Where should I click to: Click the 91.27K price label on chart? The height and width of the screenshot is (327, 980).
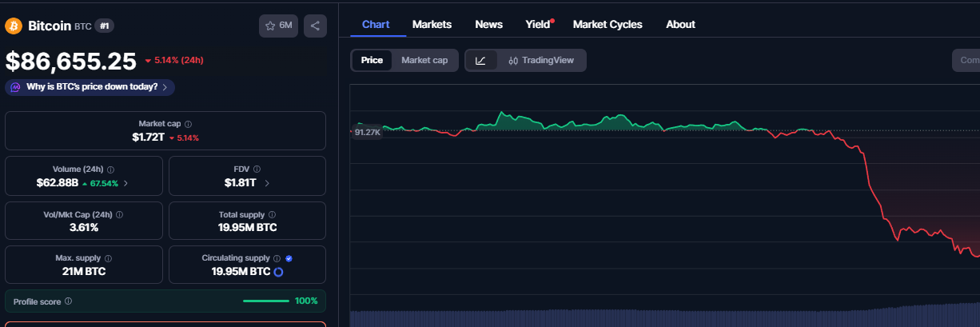click(368, 132)
